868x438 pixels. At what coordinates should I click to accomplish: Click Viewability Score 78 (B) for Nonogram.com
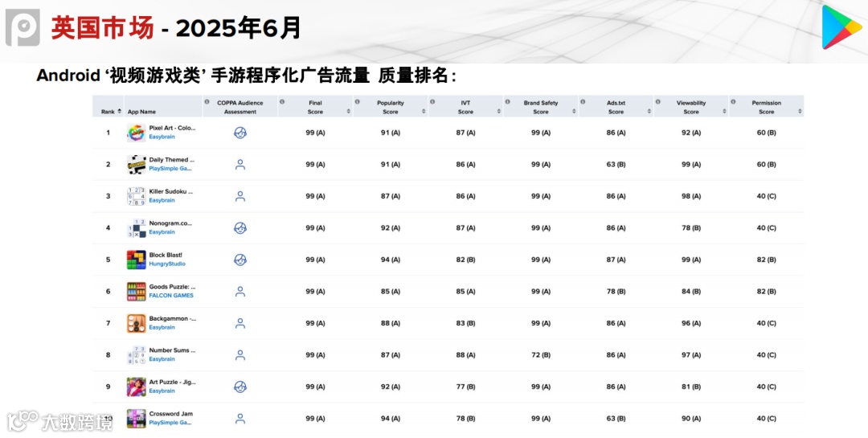tap(691, 228)
